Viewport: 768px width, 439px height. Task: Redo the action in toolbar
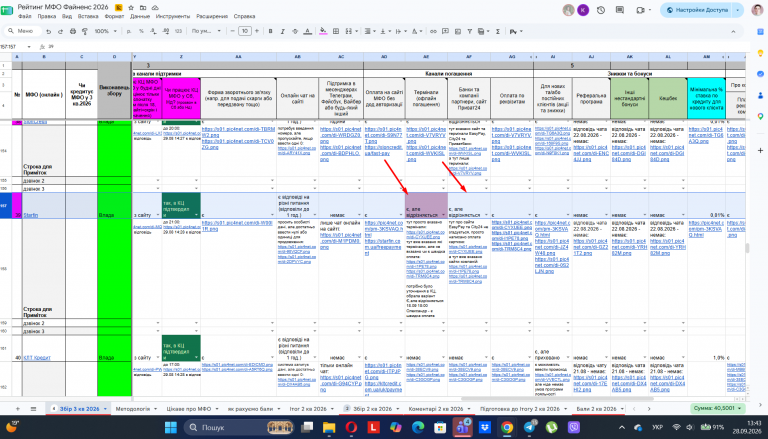click(x=60, y=31)
